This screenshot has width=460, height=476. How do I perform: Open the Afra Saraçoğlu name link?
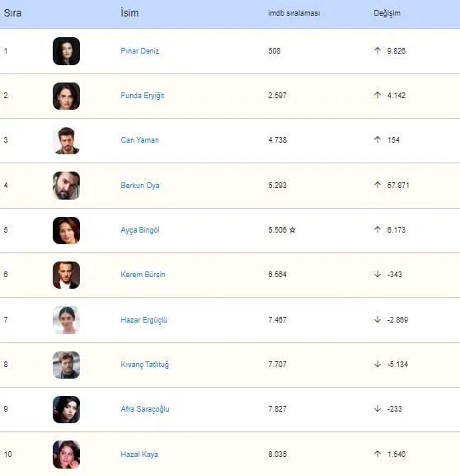tap(145, 409)
